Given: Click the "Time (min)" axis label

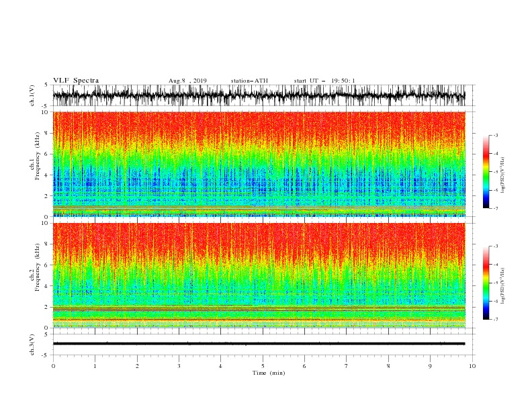Looking at the screenshot, I should click(269, 373).
